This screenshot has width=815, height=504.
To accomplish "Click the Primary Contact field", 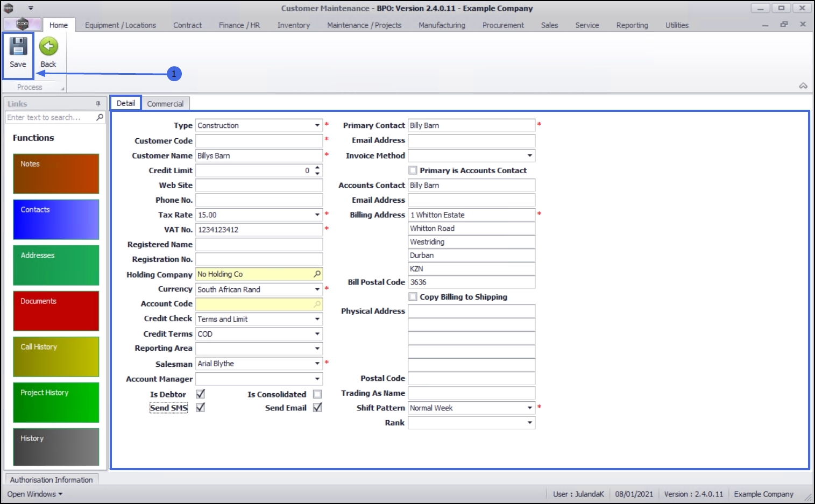I will [472, 125].
